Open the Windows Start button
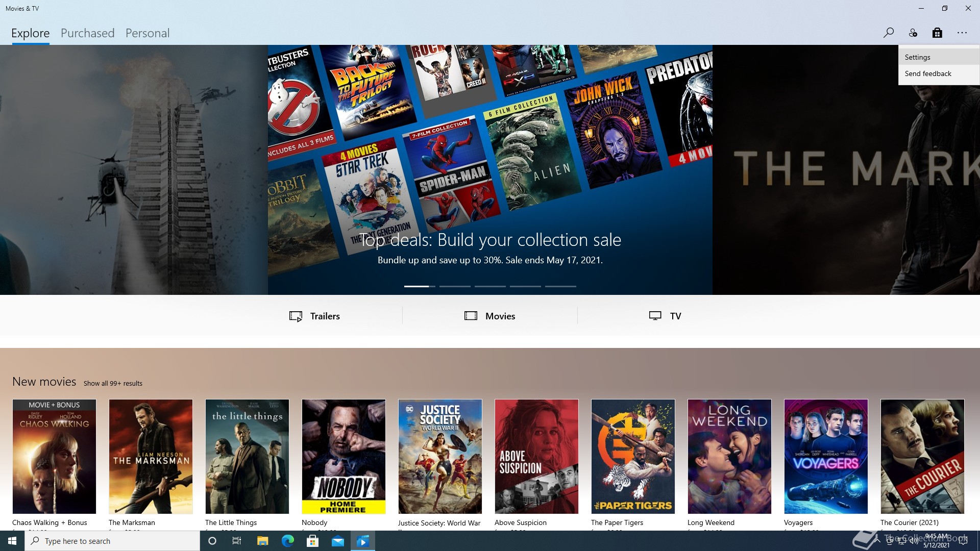980x551 pixels. coord(12,541)
